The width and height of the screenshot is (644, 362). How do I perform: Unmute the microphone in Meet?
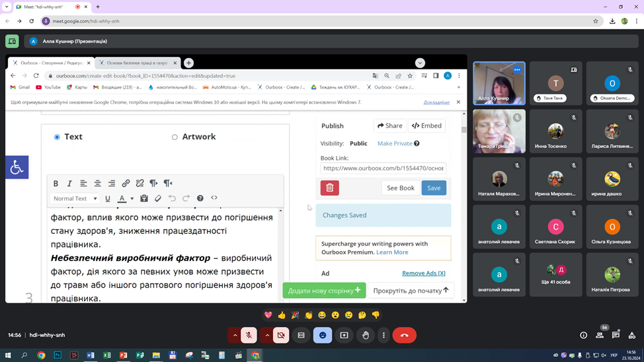click(x=249, y=336)
